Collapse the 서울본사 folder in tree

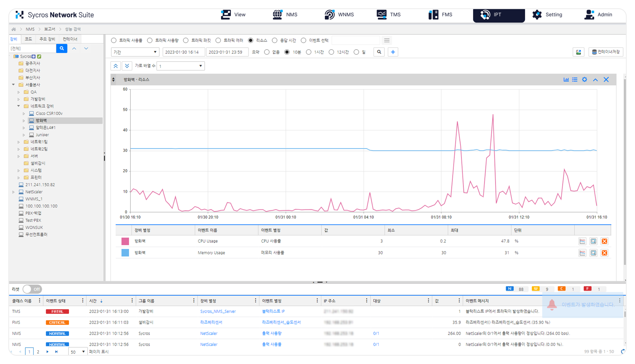click(x=13, y=85)
